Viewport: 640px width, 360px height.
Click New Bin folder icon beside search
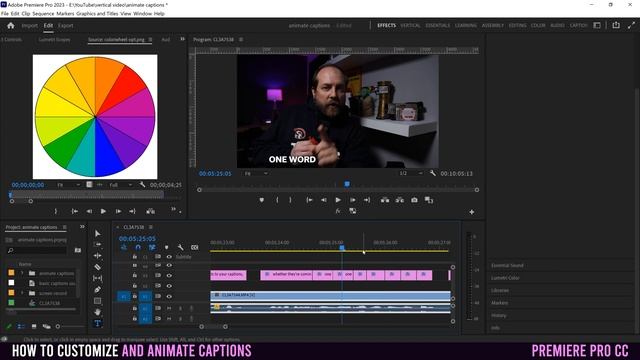(78, 250)
